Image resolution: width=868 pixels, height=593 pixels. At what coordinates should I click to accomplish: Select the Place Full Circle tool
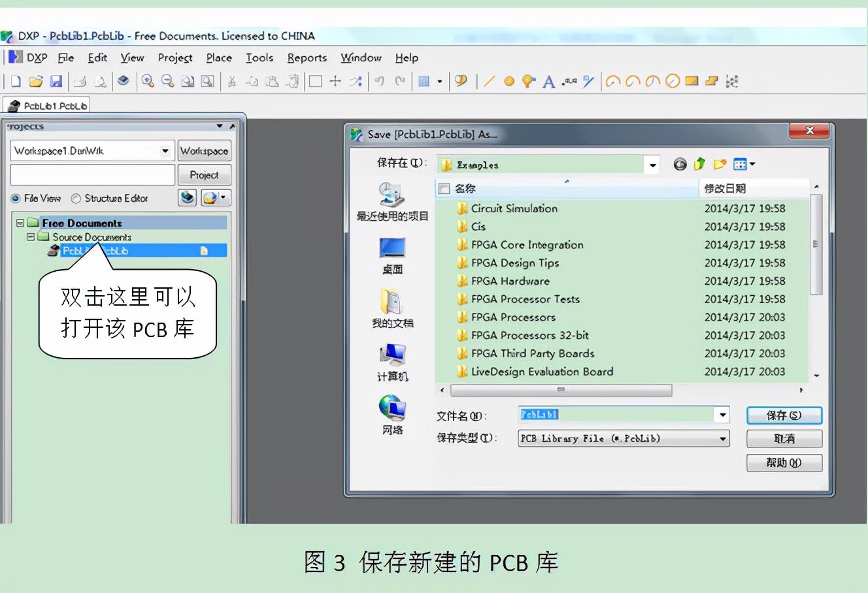(673, 81)
